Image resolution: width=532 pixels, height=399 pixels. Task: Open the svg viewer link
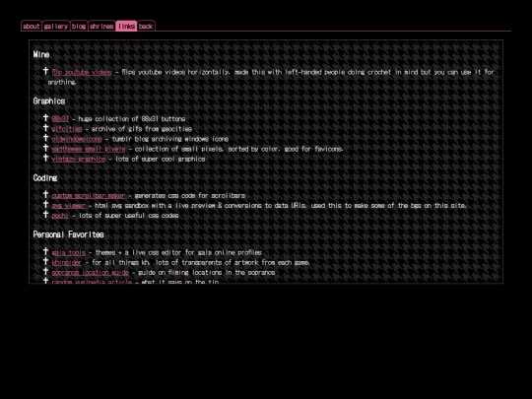click(68, 206)
